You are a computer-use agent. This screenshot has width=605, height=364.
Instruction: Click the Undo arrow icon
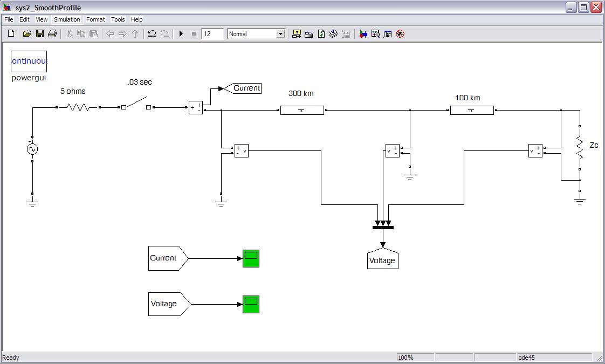[x=152, y=34]
